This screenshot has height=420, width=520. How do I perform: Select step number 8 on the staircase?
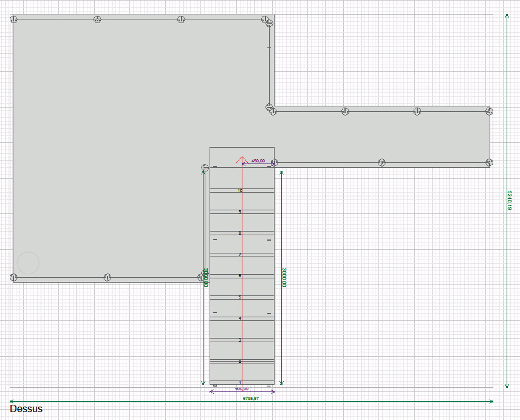240,233
